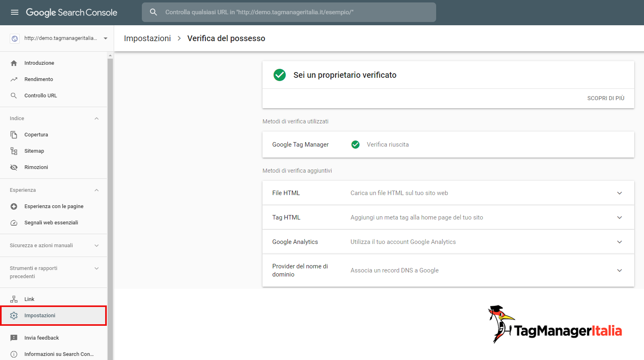Click the Google Search Console logo
This screenshot has width=644, height=360.
(71, 13)
